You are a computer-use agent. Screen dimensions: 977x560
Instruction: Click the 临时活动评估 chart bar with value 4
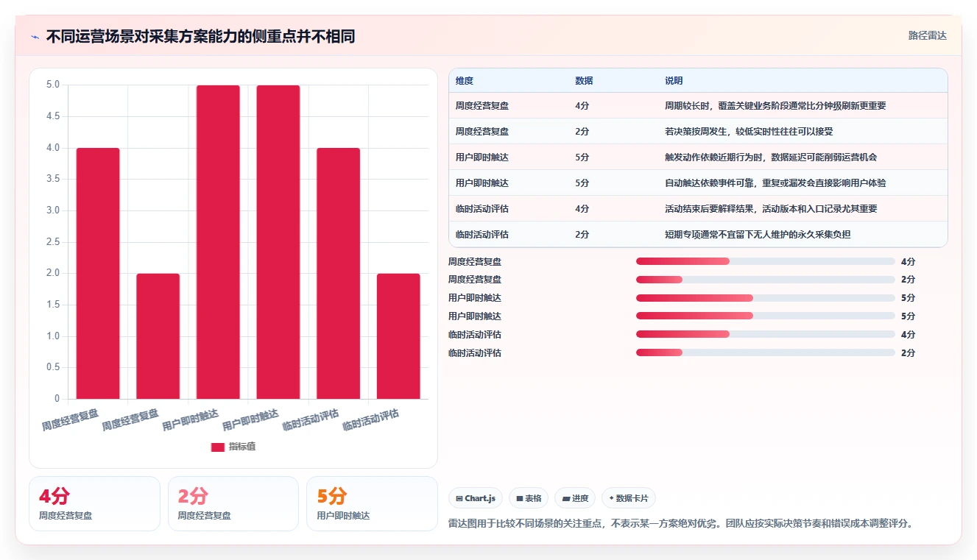(x=339, y=273)
